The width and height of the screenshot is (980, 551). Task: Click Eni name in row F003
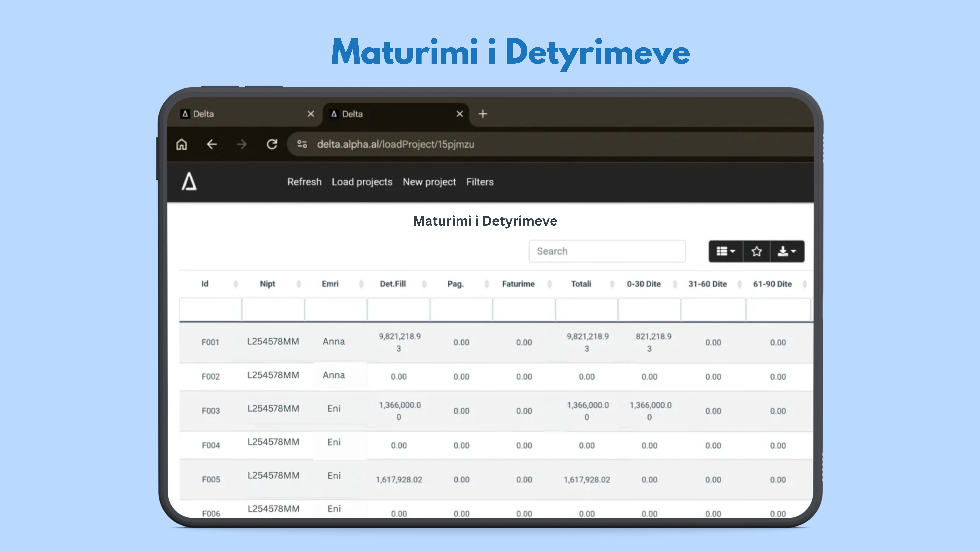[x=334, y=408]
